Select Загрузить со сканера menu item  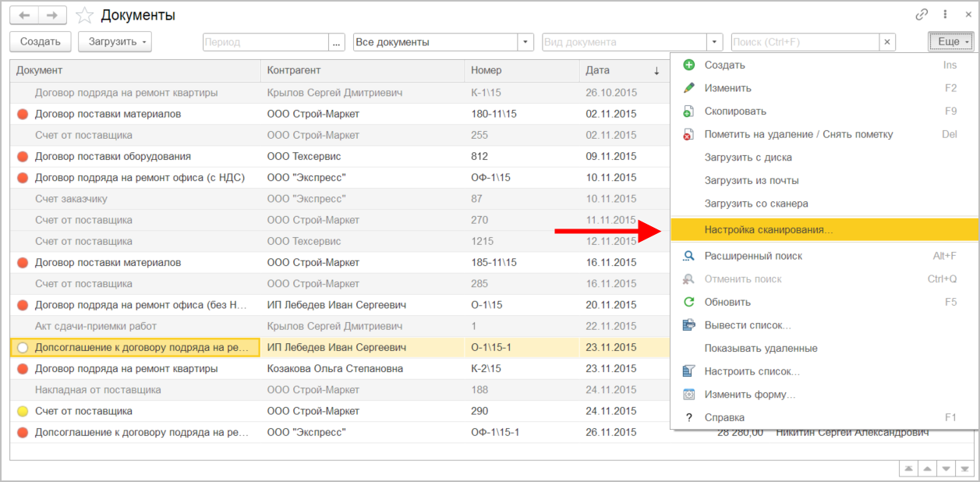755,204
